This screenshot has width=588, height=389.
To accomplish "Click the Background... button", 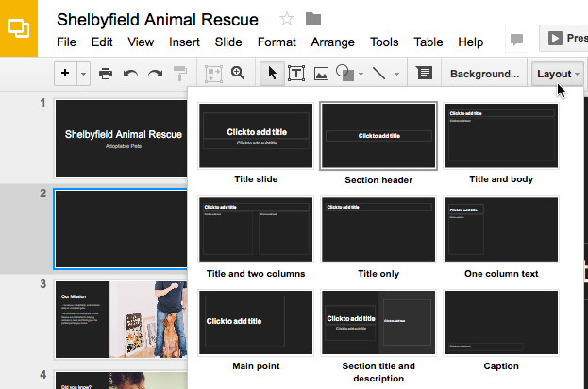I will pyautogui.click(x=484, y=74).
